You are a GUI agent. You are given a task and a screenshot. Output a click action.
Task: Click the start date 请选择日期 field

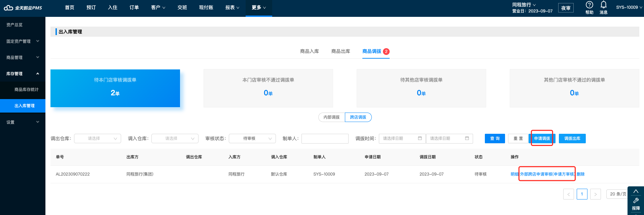(402, 139)
